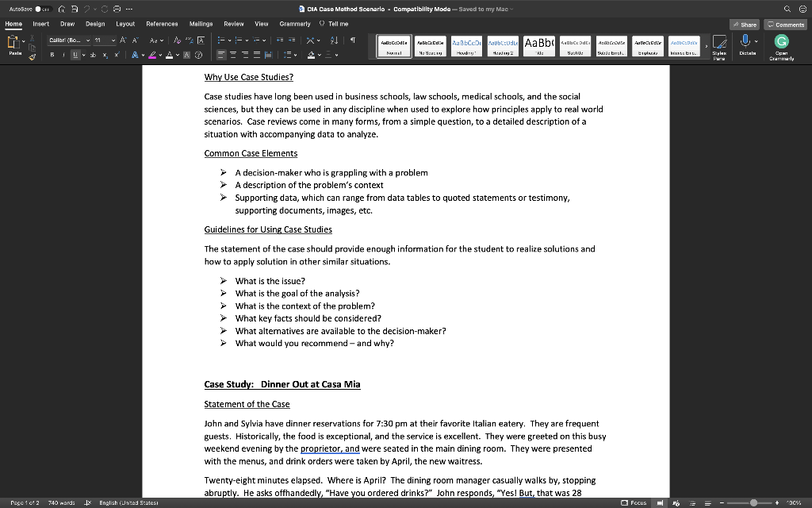Toggle italic formatting
The image size is (812, 508).
(63, 54)
